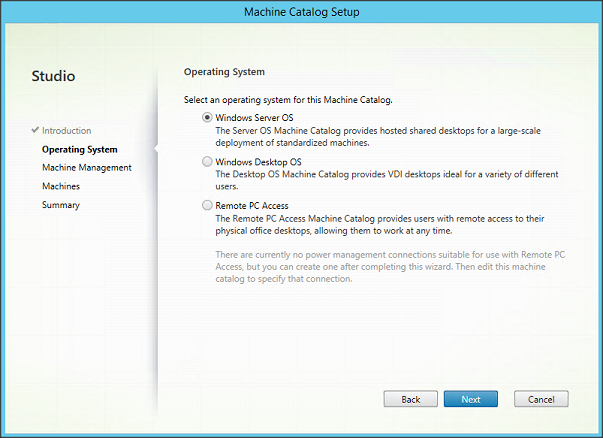Image resolution: width=603 pixels, height=438 pixels.
Task: Click the Remote PC Access description text
Action: click(x=380, y=225)
